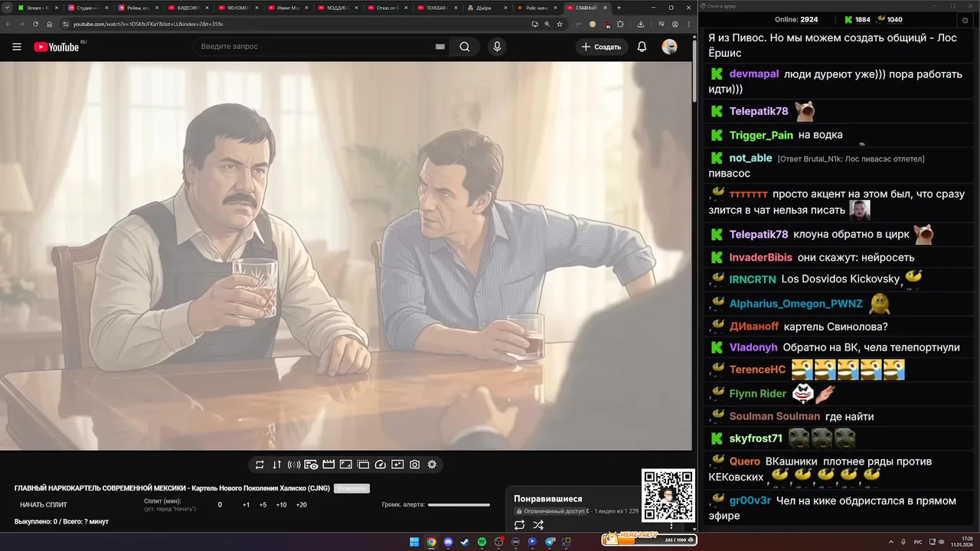Screen dimensions: 980x551
Task: Open the player toolbar gear settings
Action: [432, 465]
